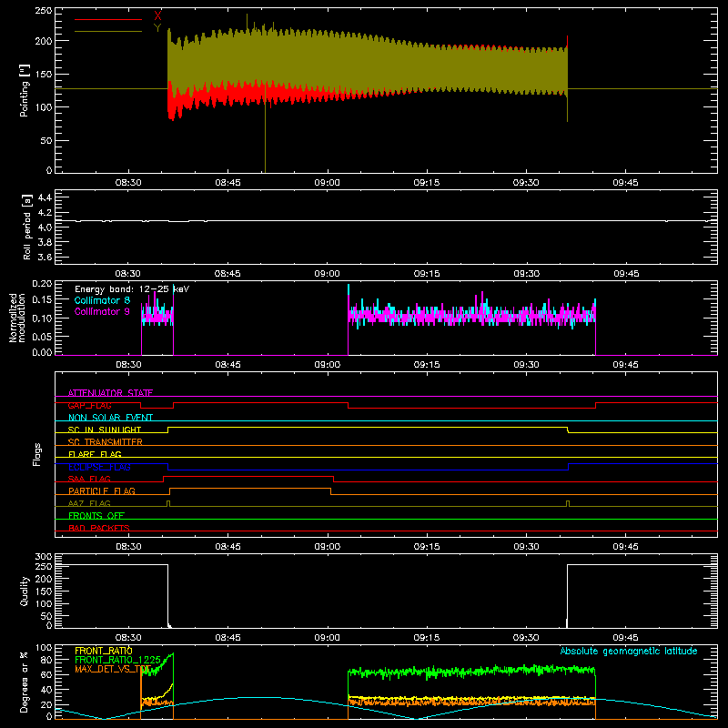Click 'Energy band: 12-25 keV' annotation
The width and height of the screenshot is (728, 728).
(132, 289)
